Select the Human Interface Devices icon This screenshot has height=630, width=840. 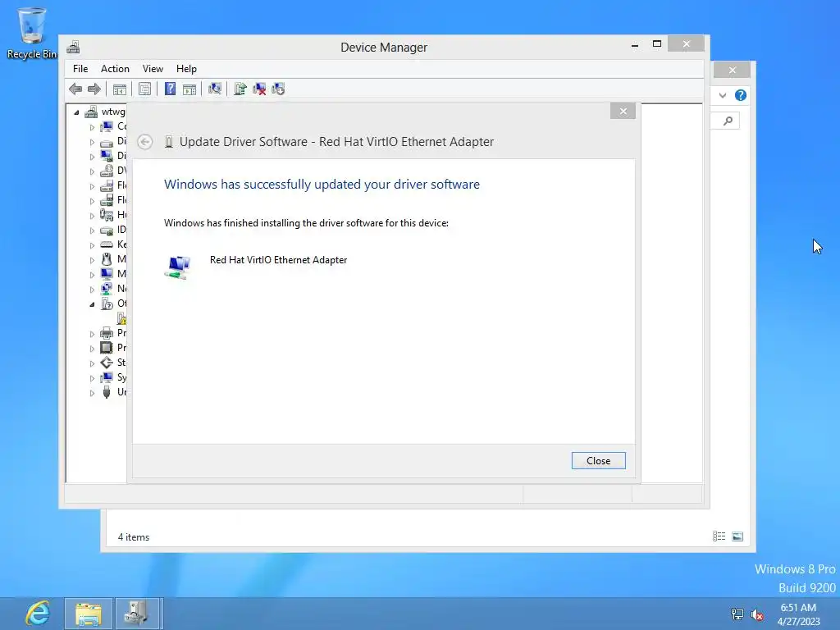tap(107, 215)
